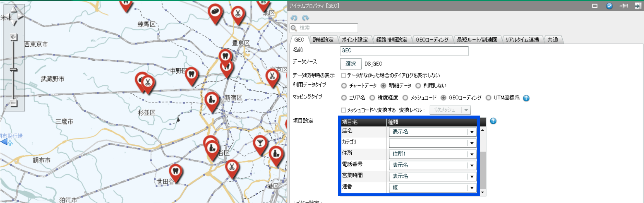Check メッシュコードへ変換する option

pyautogui.click(x=343, y=110)
